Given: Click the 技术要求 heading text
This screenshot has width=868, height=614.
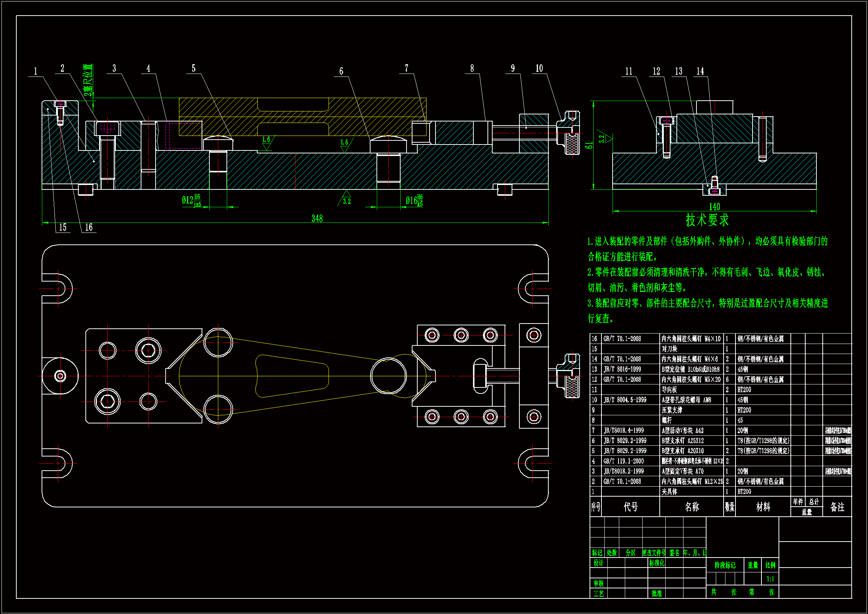Looking at the screenshot, I should [707, 220].
